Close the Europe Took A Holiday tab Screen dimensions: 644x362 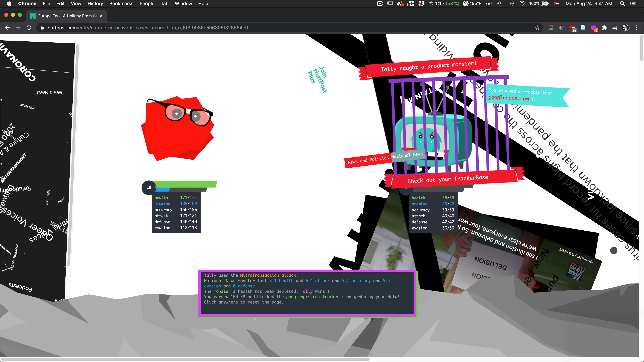(x=101, y=16)
